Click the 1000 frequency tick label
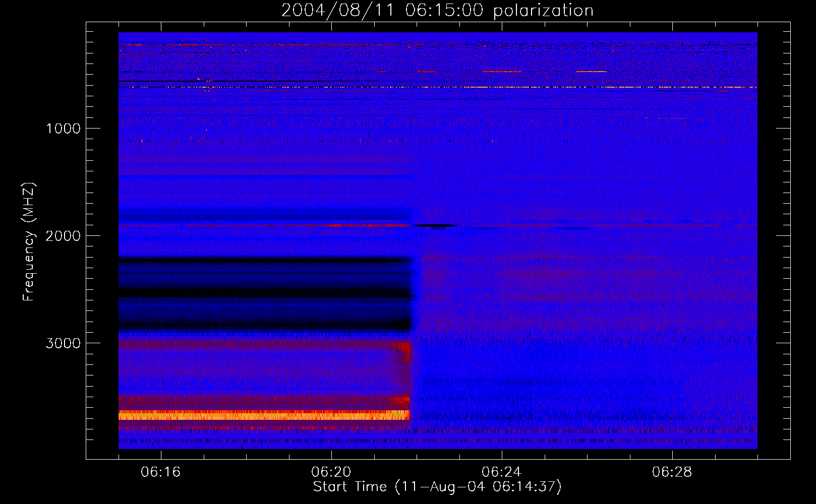This screenshot has width=816, height=504. point(63,129)
